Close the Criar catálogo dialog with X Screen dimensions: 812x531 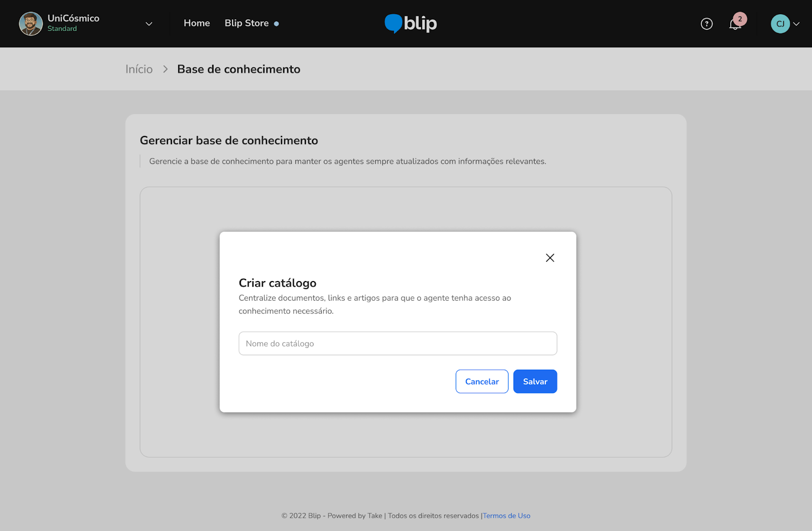coord(550,258)
